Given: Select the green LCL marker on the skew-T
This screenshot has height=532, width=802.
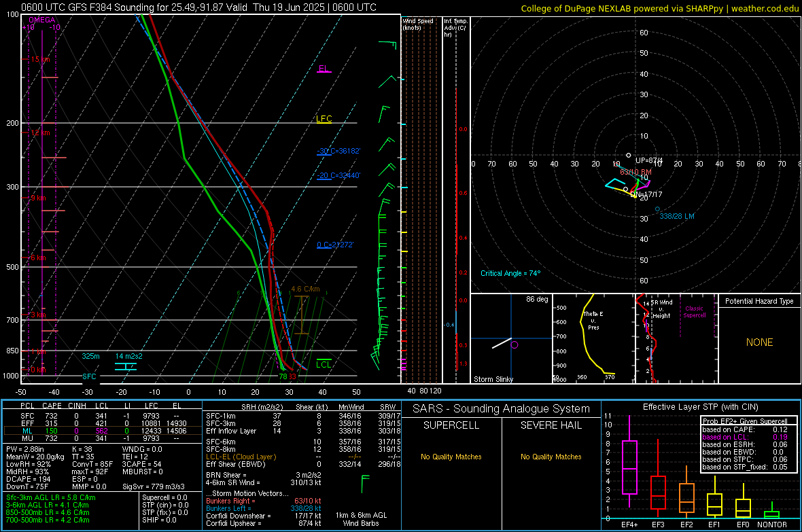Looking at the screenshot, I should coord(324,364).
